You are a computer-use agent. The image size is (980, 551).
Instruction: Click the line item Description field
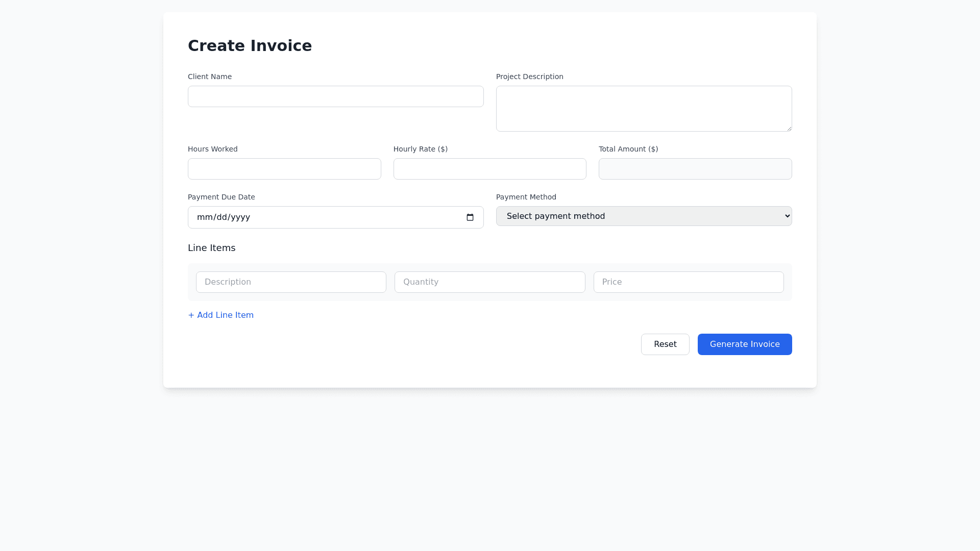coord(291,282)
